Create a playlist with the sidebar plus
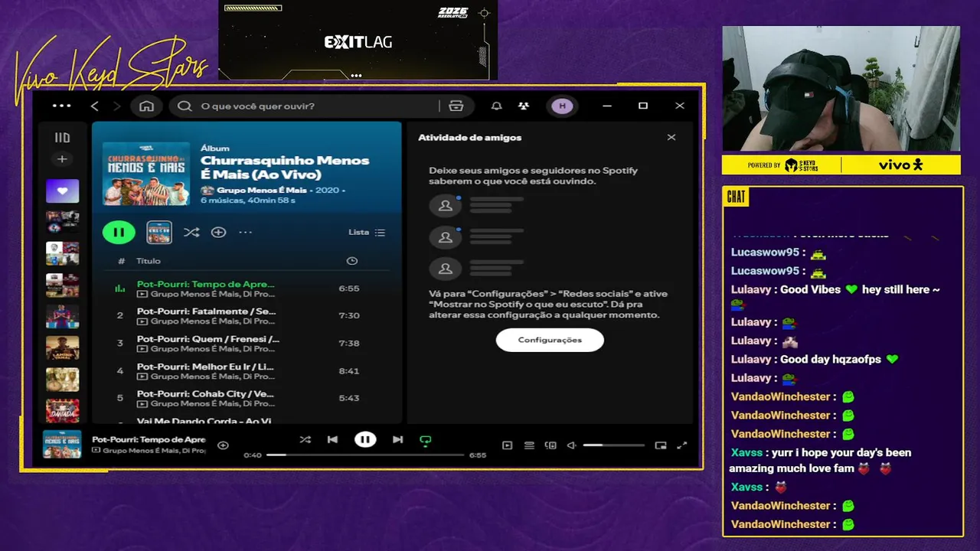The width and height of the screenshot is (980, 551). [x=62, y=159]
